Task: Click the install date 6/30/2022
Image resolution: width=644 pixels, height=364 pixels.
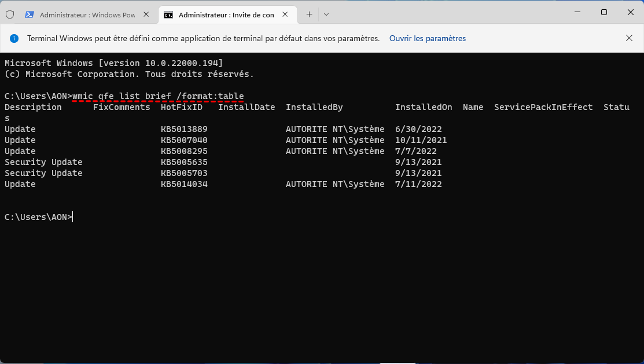Action: click(418, 129)
